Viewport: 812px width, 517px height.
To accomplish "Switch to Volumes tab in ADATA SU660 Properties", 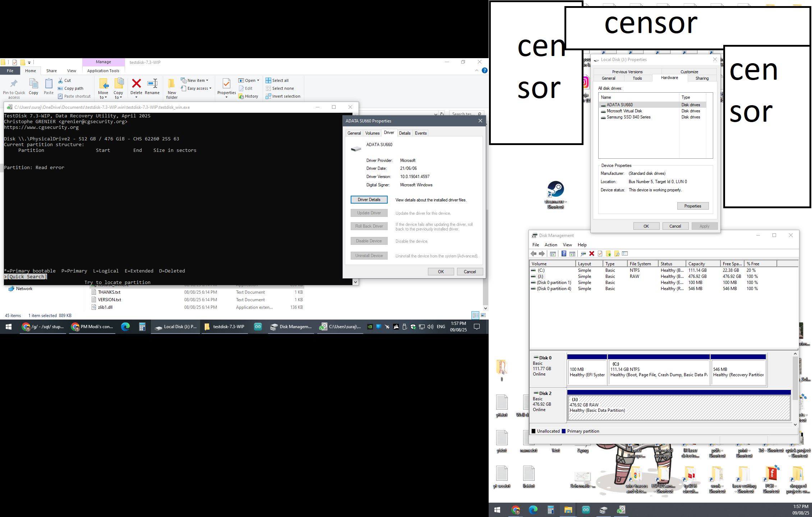I will pos(372,133).
